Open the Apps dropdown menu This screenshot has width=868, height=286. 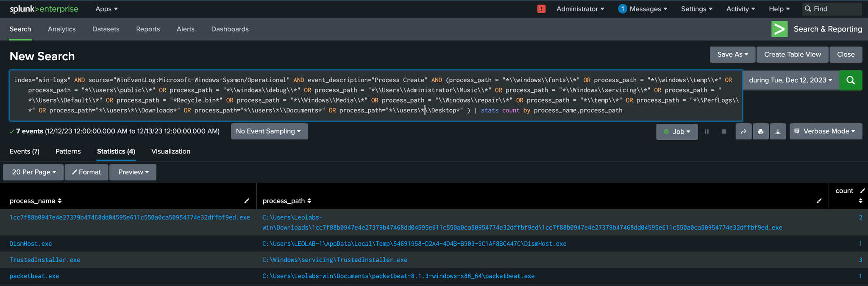click(x=106, y=9)
